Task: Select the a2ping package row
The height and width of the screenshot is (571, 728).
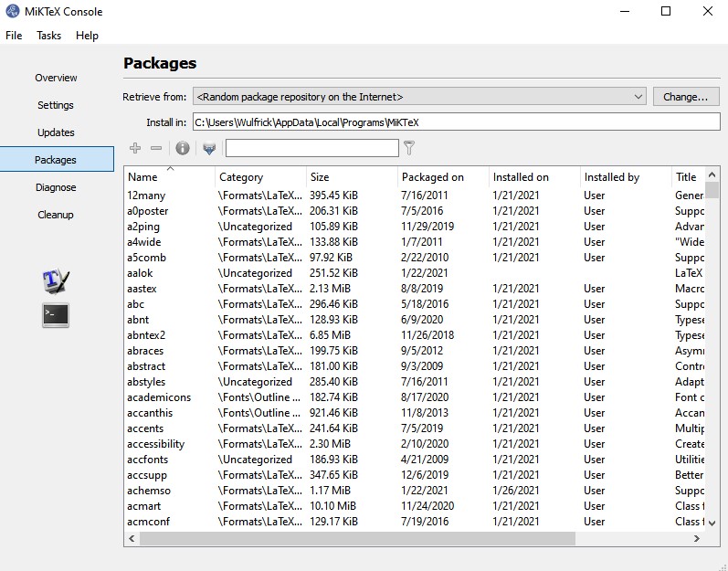Action: [414, 227]
